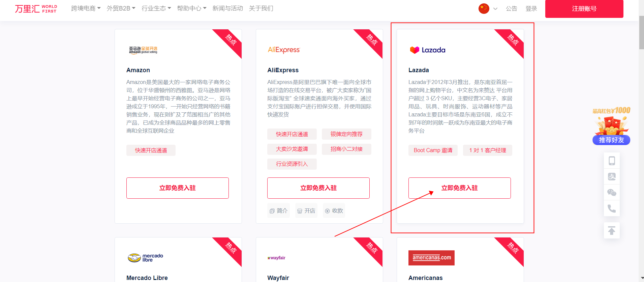Click the customer service sidebar icon
The image size is (644, 282).
click(612, 176)
